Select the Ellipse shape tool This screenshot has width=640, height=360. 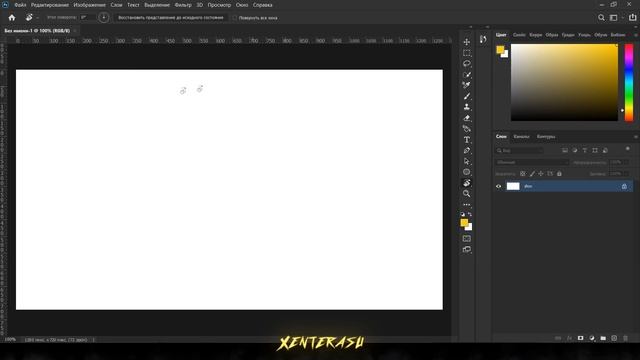[x=467, y=172]
